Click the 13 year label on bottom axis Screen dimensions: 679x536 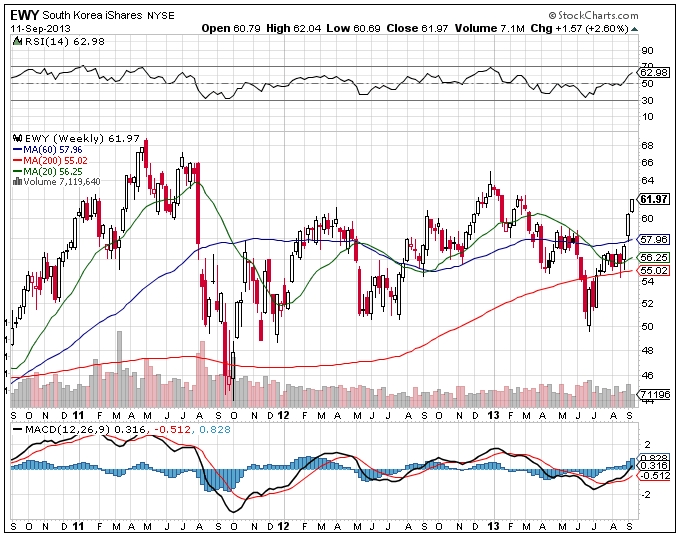pyautogui.click(x=493, y=526)
